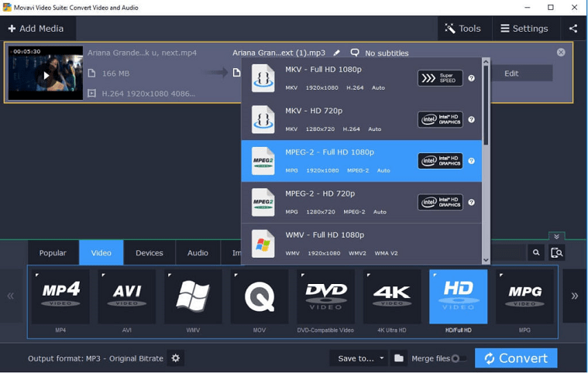Switch to the Audio tab
Image resolution: width=588 pixels, height=373 pixels.
pyautogui.click(x=198, y=253)
